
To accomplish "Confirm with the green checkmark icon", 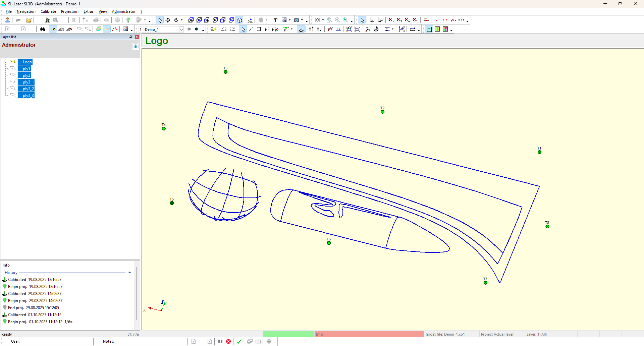I will point(239,341).
